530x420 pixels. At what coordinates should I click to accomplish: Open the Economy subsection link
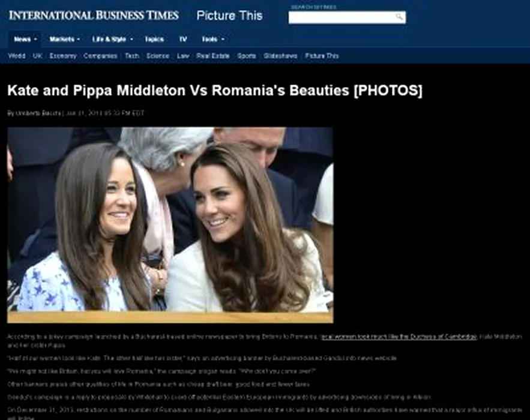pyautogui.click(x=63, y=56)
